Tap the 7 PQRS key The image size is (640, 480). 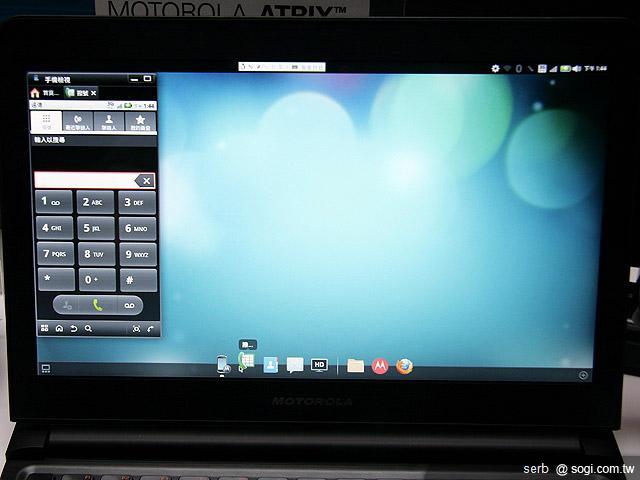[56, 254]
